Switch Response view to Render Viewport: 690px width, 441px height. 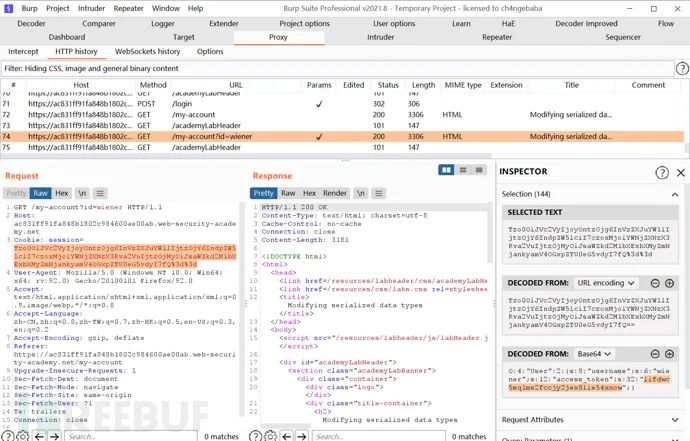tap(335, 193)
